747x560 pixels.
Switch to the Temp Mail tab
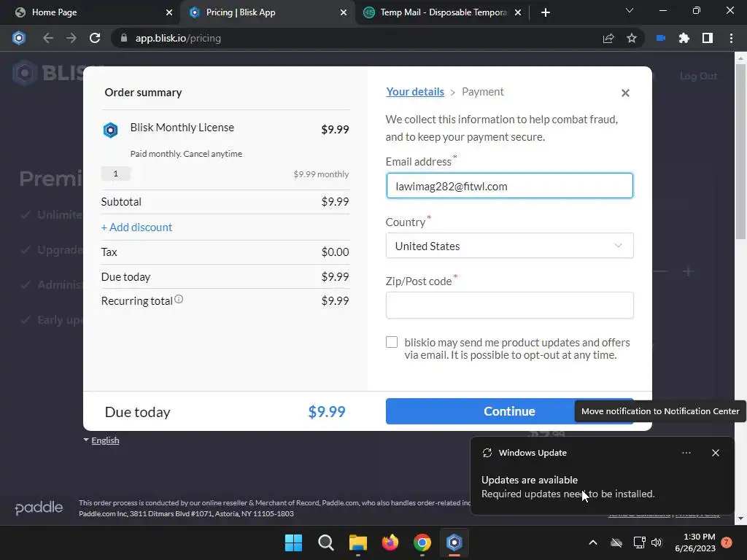pyautogui.click(x=443, y=12)
